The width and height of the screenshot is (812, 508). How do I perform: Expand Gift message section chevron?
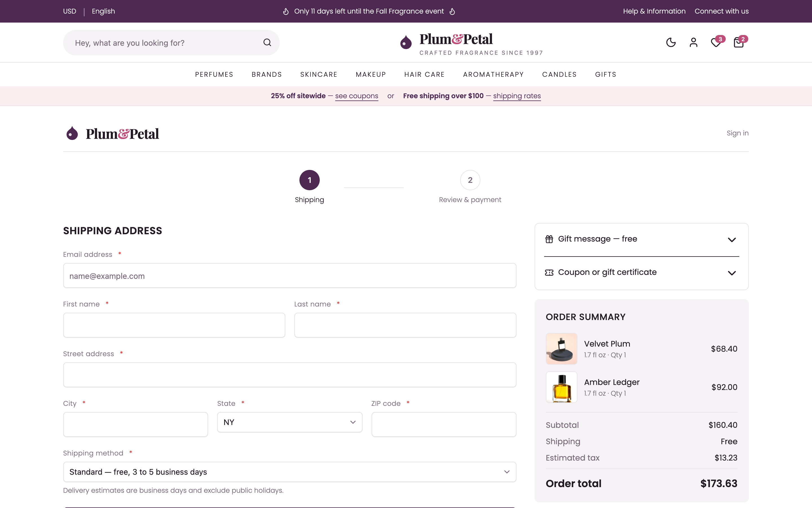pos(731,240)
